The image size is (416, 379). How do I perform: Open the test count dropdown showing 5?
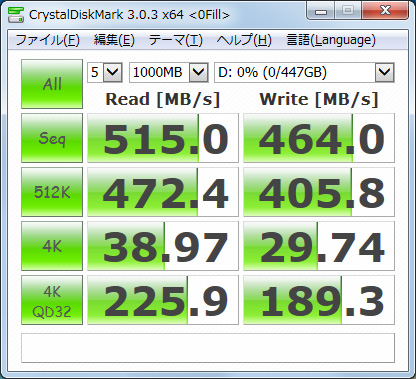pyautogui.click(x=105, y=72)
